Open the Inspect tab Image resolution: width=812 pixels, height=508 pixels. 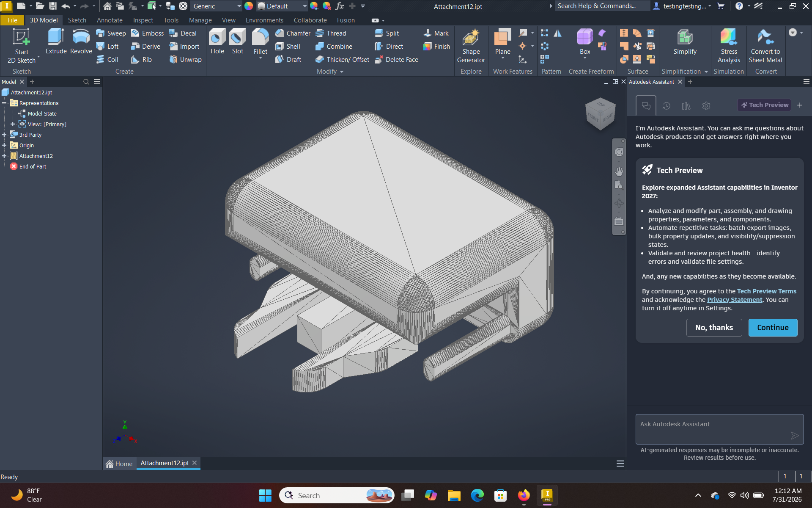click(x=143, y=20)
